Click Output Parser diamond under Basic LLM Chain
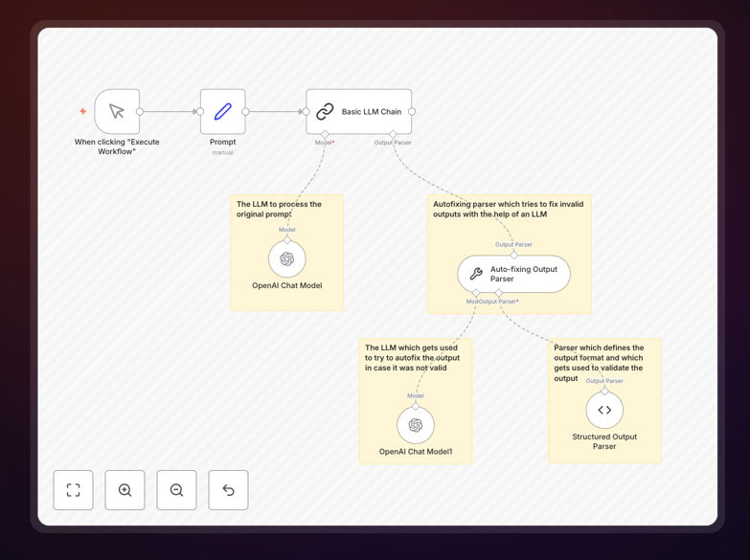The height and width of the screenshot is (560, 750). click(x=393, y=134)
